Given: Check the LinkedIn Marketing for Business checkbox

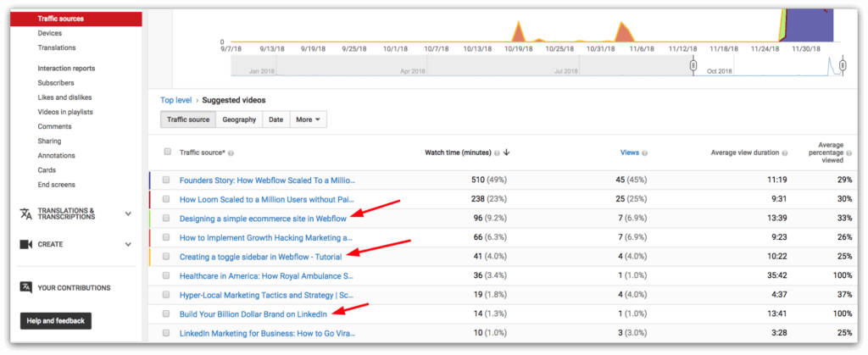Looking at the screenshot, I should point(166,333).
